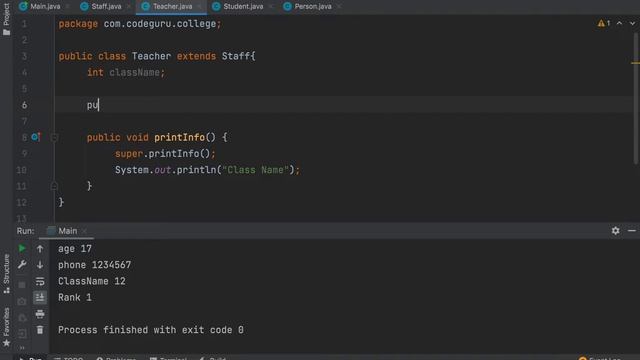
Task: Collapse the printInfo method fold marker
Action: click(x=54, y=138)
